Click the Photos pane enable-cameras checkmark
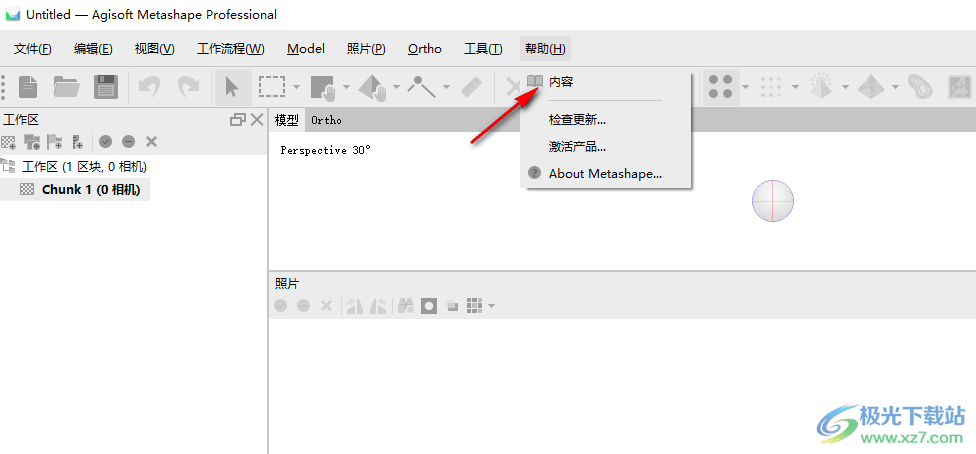976x454 pixels. (281, 306)
